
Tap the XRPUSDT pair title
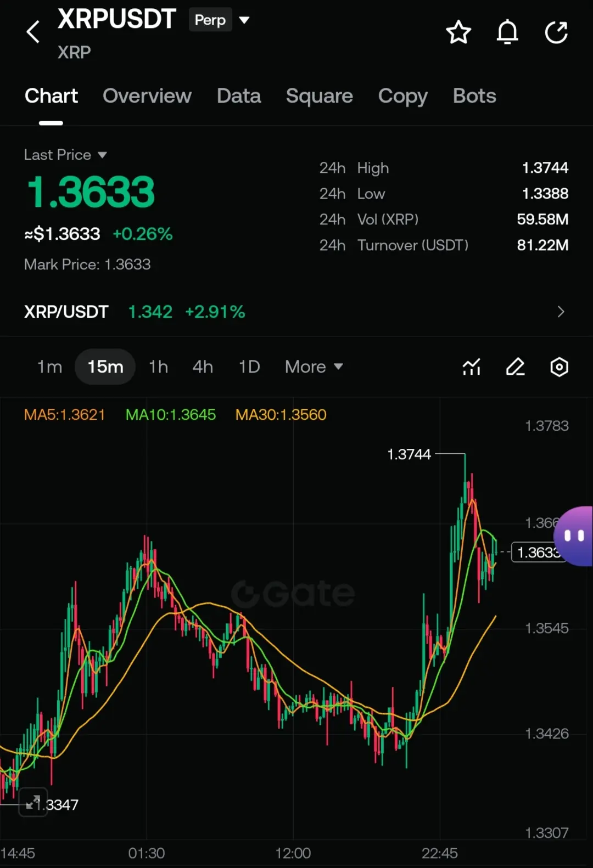117,19
